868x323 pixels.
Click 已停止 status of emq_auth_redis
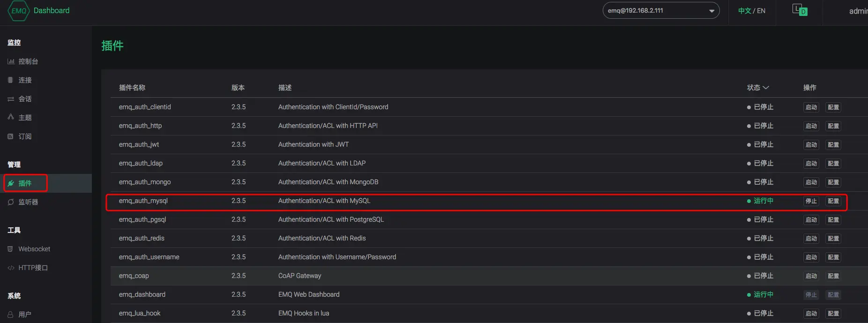pos(760,238)
